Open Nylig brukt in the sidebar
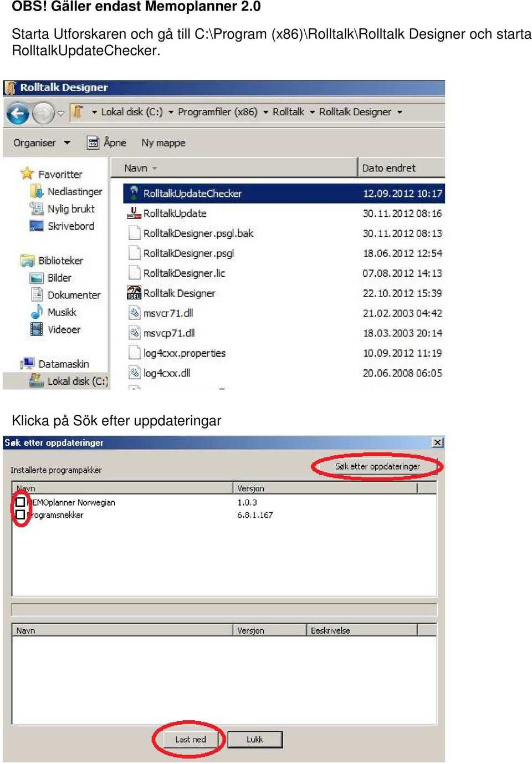 click(71, 209)
